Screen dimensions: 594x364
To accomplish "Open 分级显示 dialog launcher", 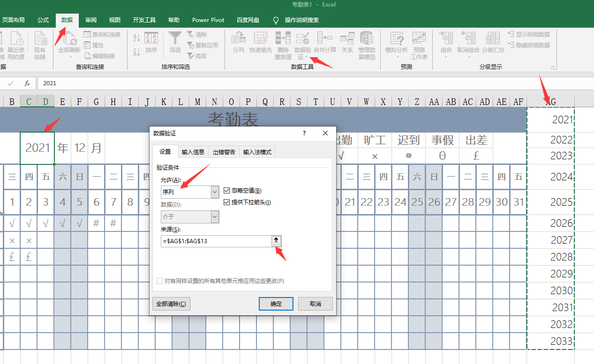I will [x=554, y=67].
